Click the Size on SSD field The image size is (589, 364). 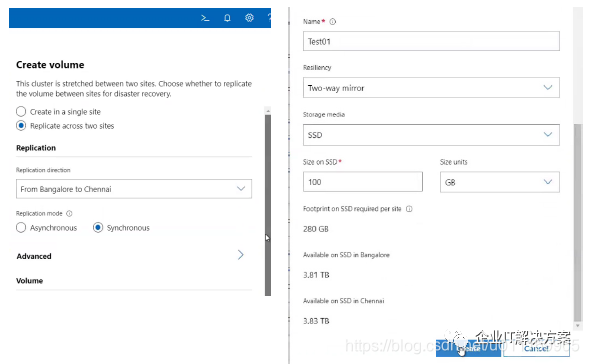[363, 182]
